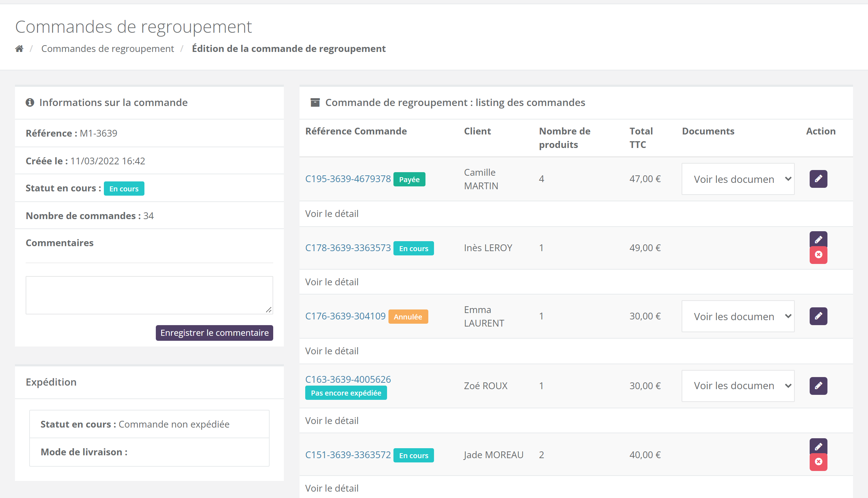Image resolution: width=868 pixels, height=498 pixels.
Task: Click the 40,00 € total cell
Action: tap(645, 455)
